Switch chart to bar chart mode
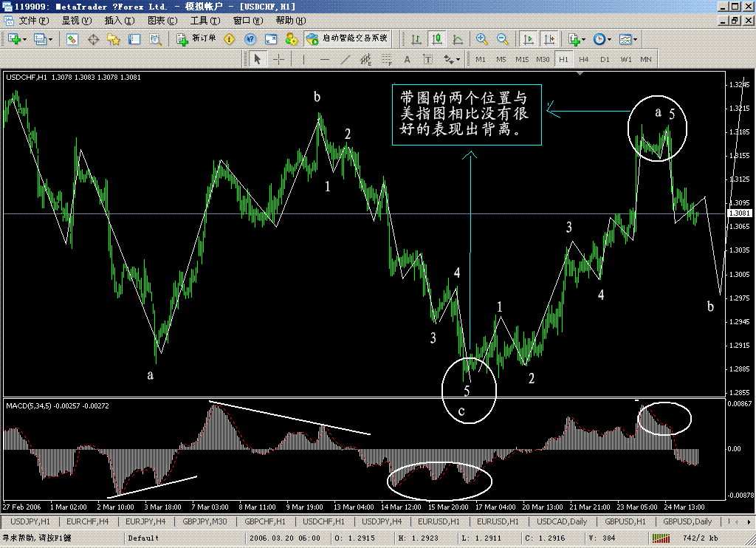 click(416, 40)
